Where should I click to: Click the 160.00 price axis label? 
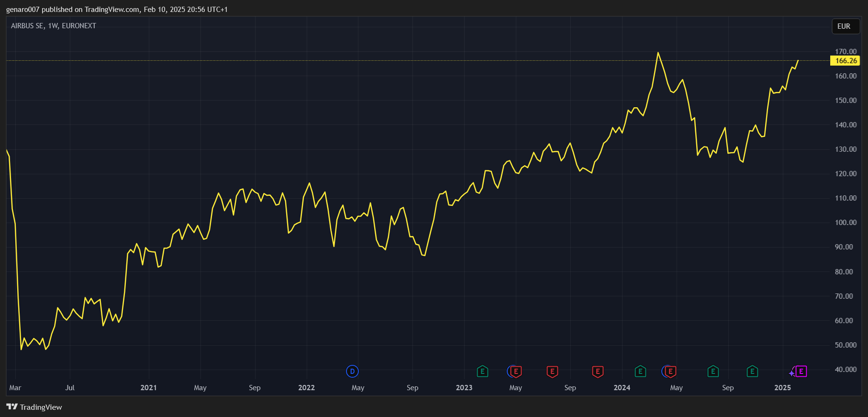click(x=846, y=76)
